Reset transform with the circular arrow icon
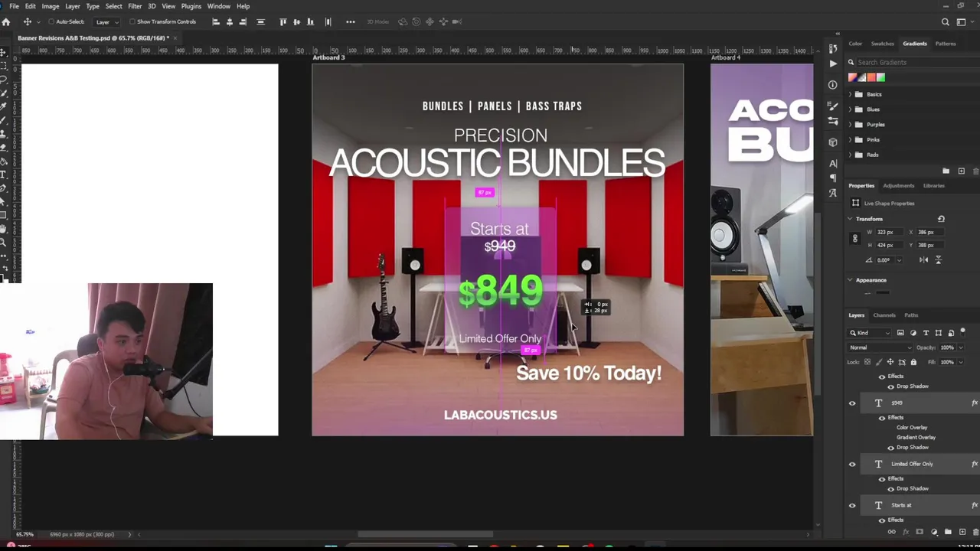 tap(941, 219)
